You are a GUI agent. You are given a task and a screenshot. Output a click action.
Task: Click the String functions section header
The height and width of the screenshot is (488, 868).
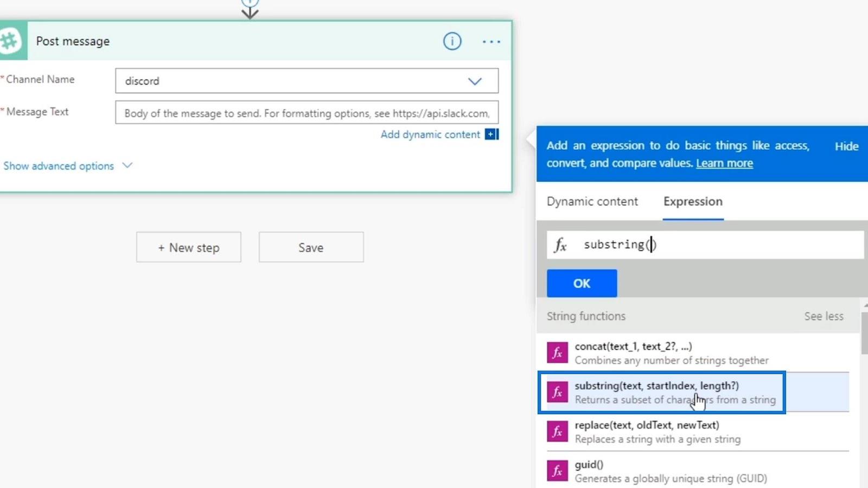click(x=586, y=316)
